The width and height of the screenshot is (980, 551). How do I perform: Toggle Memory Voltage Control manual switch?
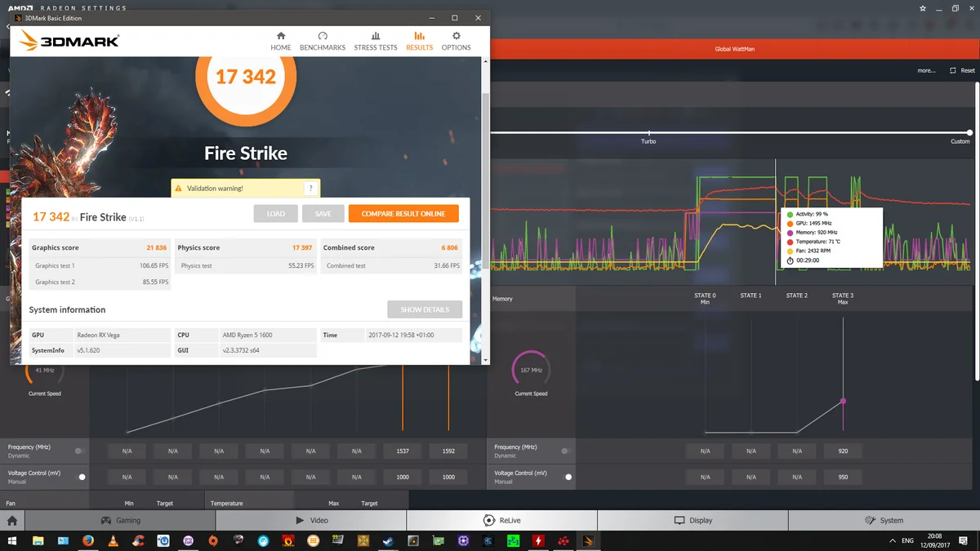coord(567,477)
